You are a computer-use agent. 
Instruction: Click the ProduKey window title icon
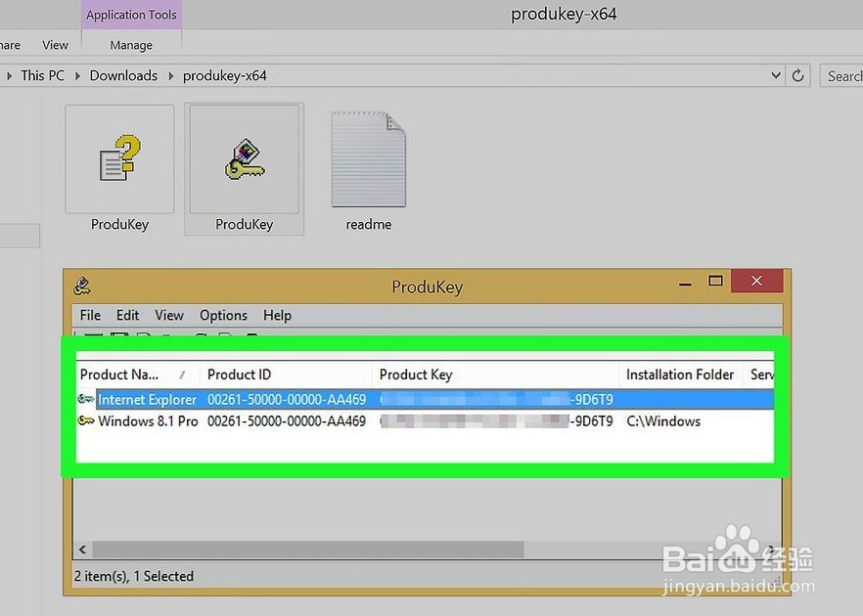[82, 286]
